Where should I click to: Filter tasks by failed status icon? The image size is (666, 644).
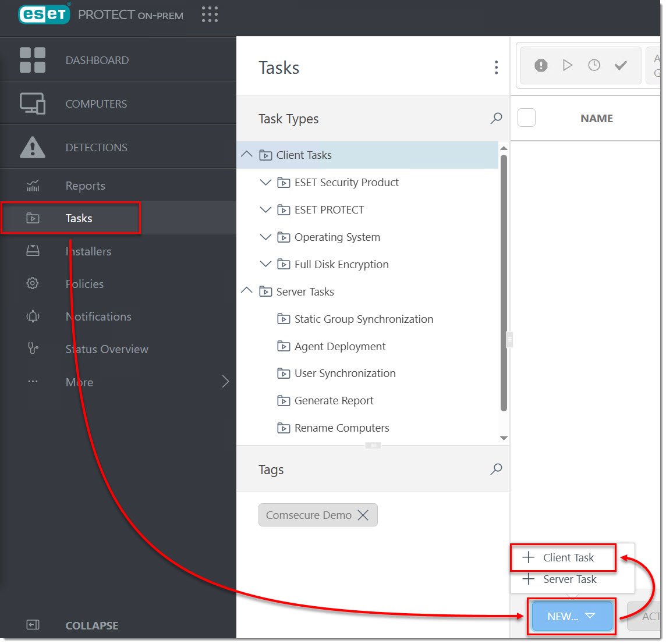click(x=541, y=65)
